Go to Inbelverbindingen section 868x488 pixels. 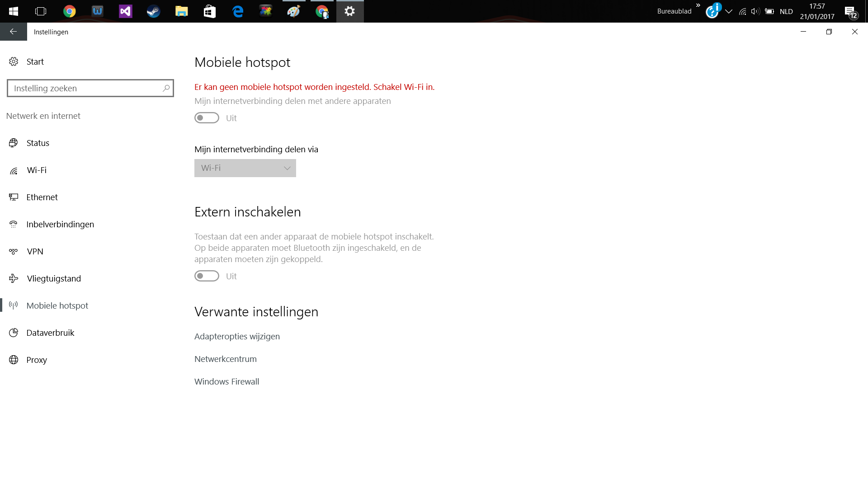tap(60, 224)
